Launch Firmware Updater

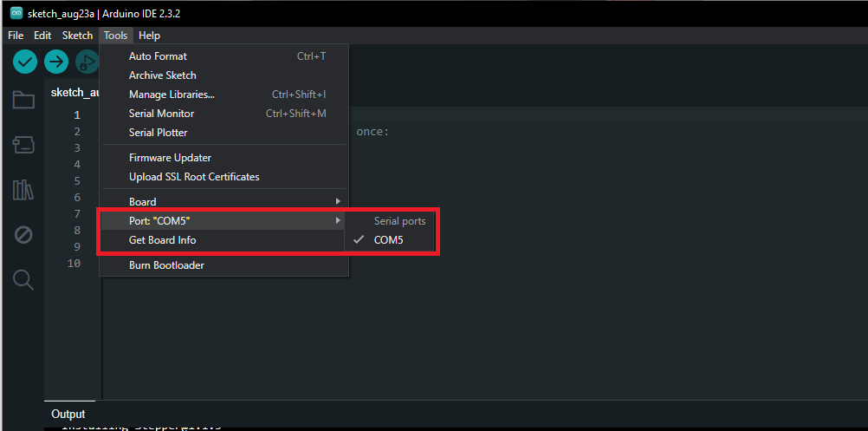(223, 158)
